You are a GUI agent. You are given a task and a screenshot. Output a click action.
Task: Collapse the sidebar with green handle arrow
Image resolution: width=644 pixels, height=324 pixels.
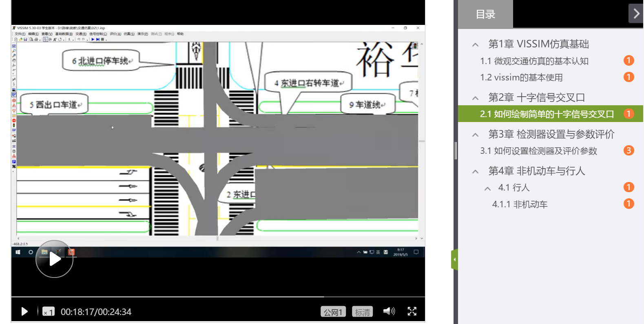(x=454, y=260)
